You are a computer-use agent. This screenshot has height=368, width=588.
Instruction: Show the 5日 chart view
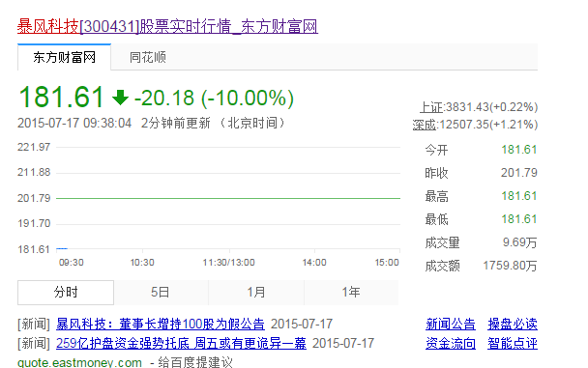[x=161, y=292]
